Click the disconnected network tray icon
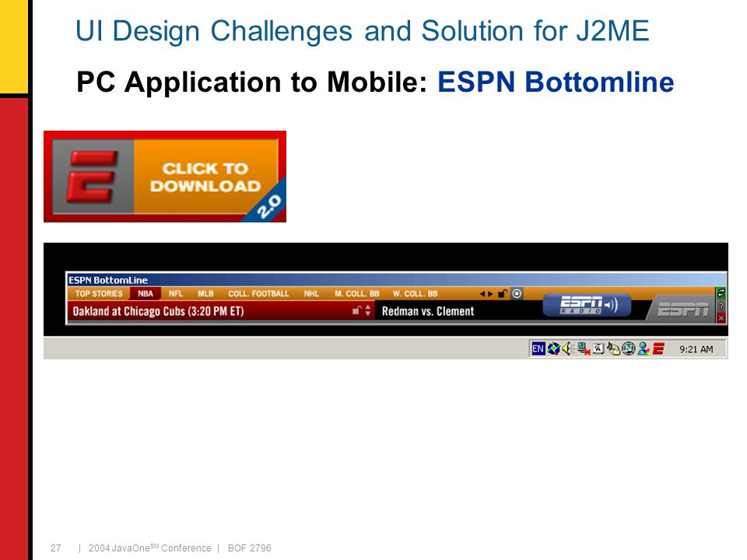This screenshot has height=560, width=747. [584, 349]
